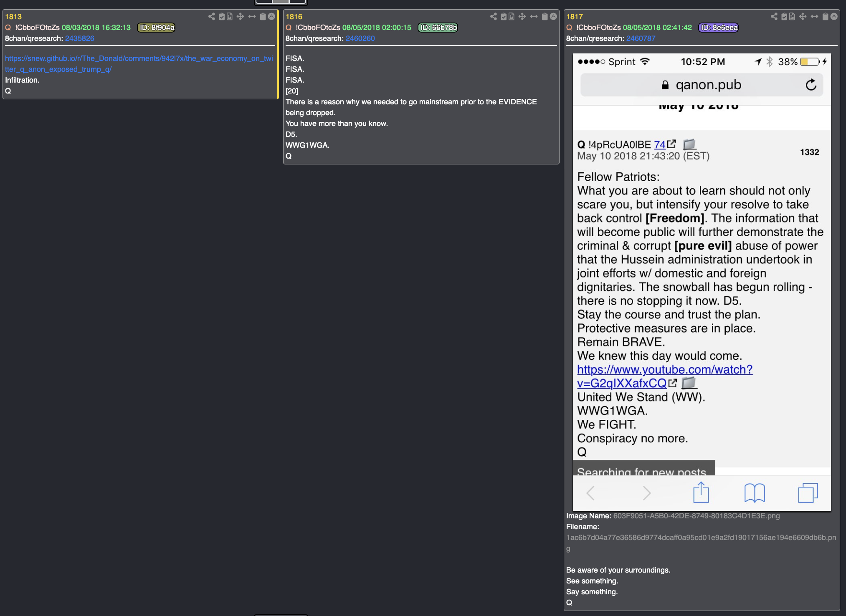846x616 pixels.
Task: Click post number 1816
Action: pos(294,17)
